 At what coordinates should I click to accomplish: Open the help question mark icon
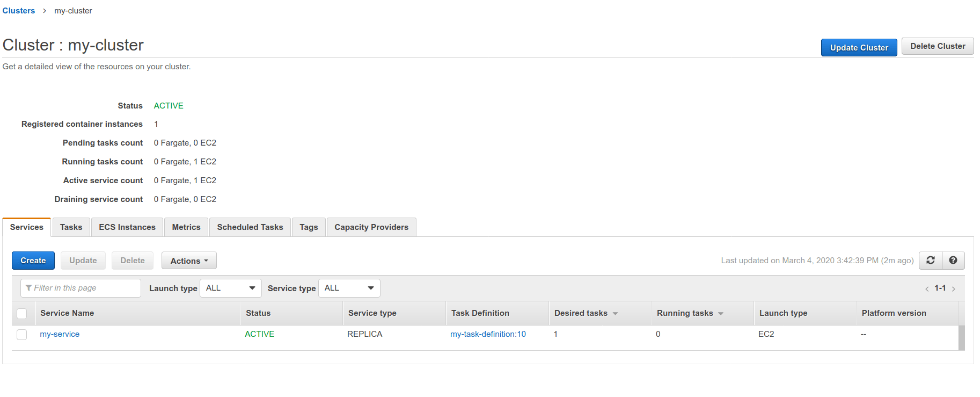[953, 261]
